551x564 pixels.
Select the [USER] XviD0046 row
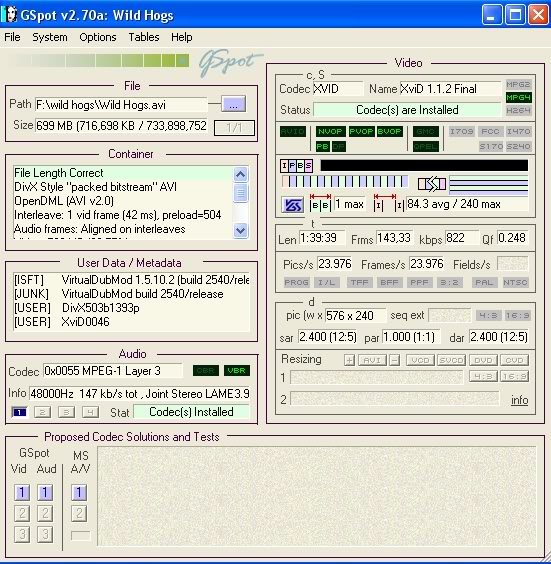coord(131,322)
